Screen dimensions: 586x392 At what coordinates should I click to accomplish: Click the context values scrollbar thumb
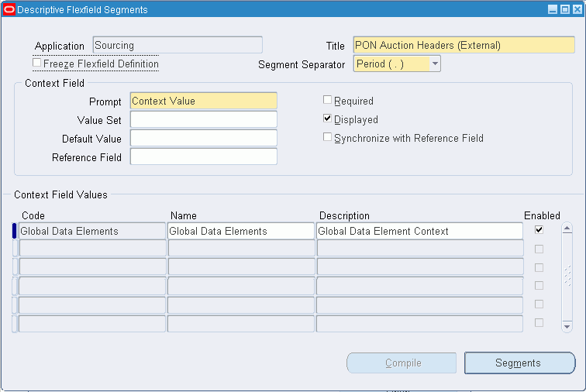click(x=567, y=276)
